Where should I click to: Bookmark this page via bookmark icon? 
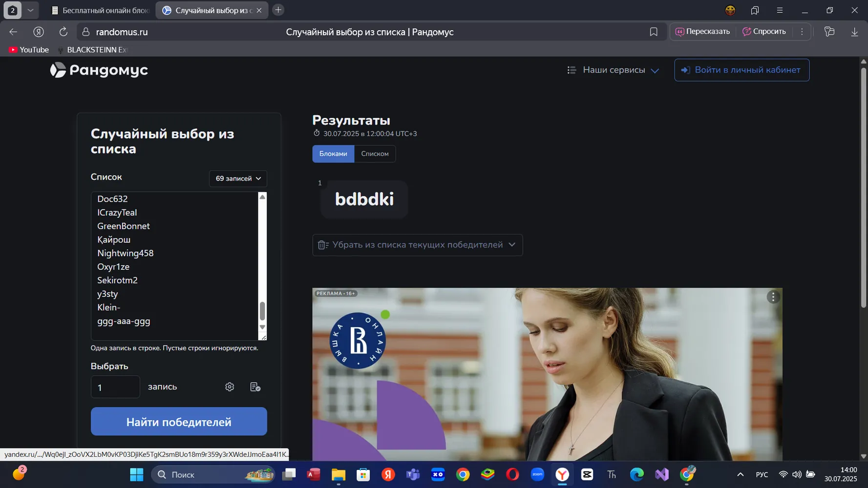pyautogui.click(x=654, y=32)
